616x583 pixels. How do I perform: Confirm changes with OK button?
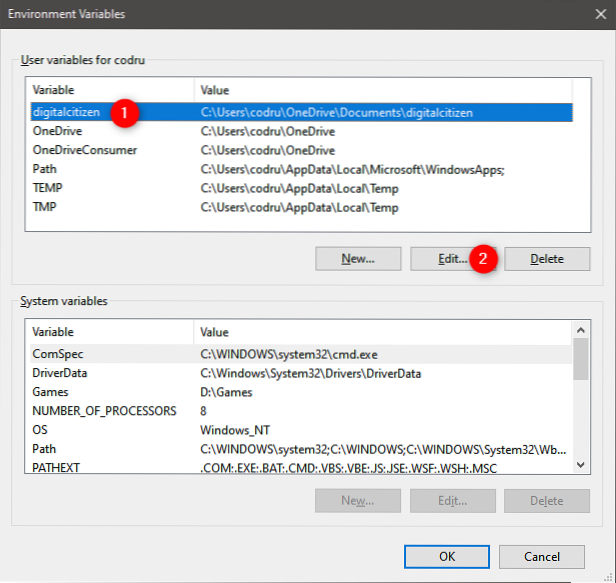pos(446,555)
